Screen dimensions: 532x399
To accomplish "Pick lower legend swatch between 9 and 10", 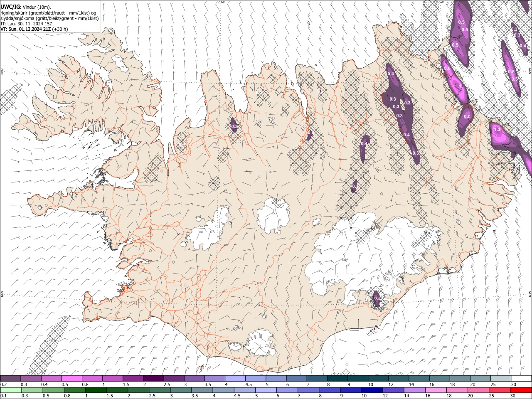I will [350, 390].
